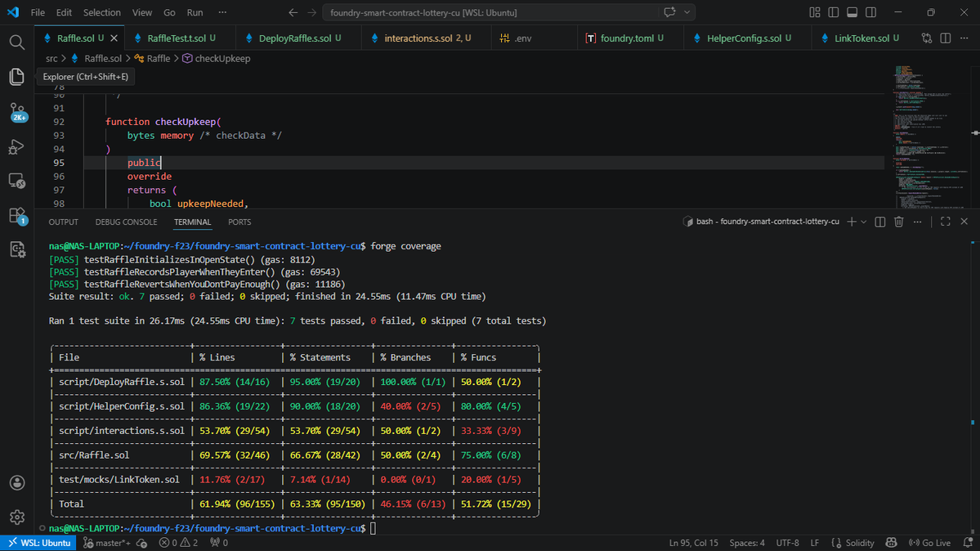Screen dimensions: 980x551
Task: Create a new terminal with plus icon
Action: (x=851, y=222)
